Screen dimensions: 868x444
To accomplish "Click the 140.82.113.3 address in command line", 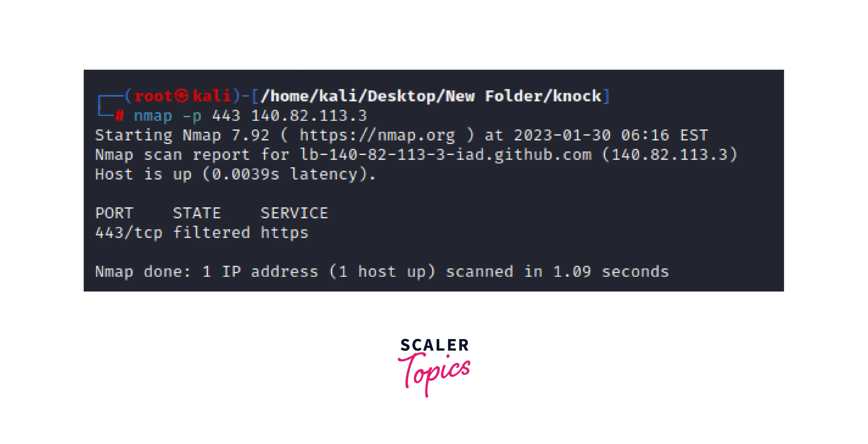I will coord(309,116).
